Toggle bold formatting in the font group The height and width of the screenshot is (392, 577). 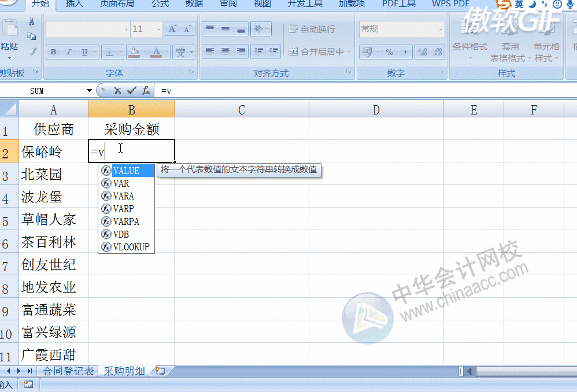[x=53, y=52]
